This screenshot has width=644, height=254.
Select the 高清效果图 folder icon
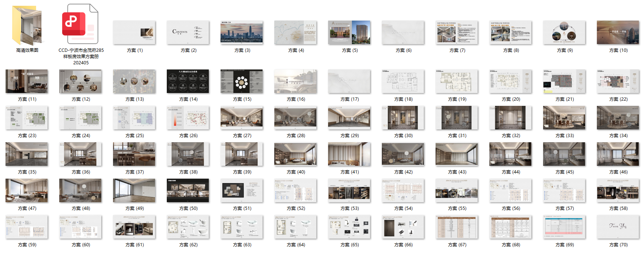pyautogui.click(x=27, y=25)
